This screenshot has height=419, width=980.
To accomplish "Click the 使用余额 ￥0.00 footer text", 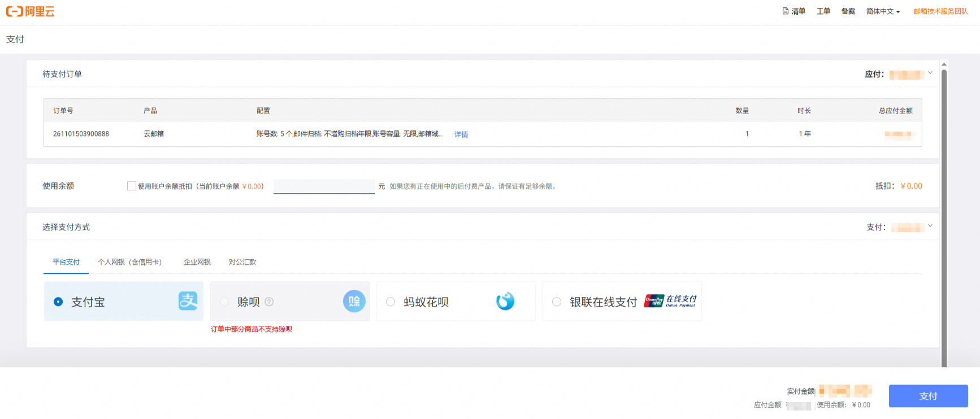I will [843, 405].
